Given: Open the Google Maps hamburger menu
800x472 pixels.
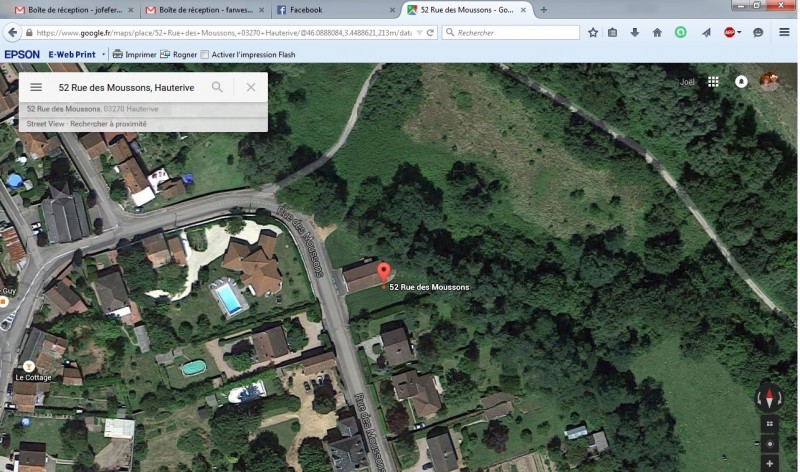Looking at the screenshot, I should click(x=36, y=87).
